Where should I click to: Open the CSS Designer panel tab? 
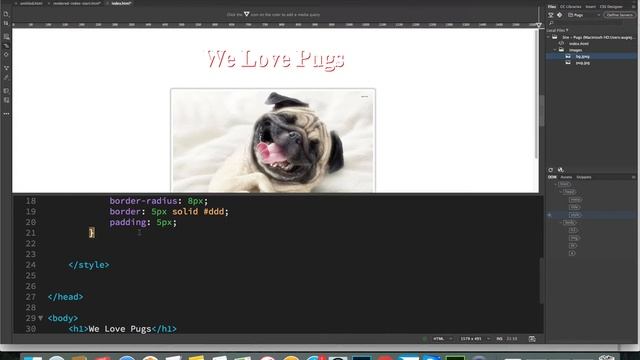(x=611, y=7)
